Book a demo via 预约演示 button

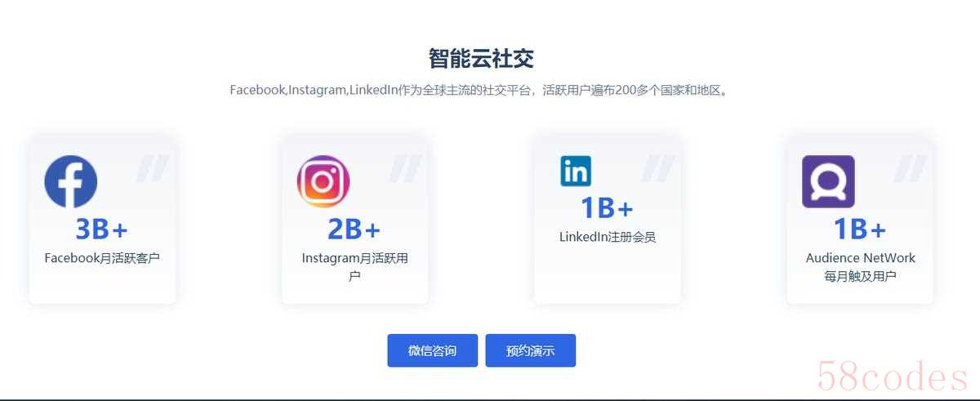coord(530,350)
